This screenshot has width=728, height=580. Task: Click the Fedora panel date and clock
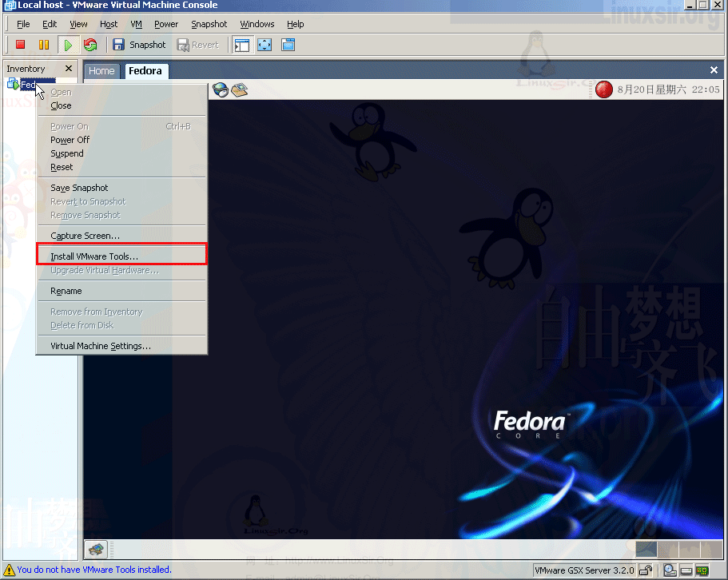click(x=668, y=89)
